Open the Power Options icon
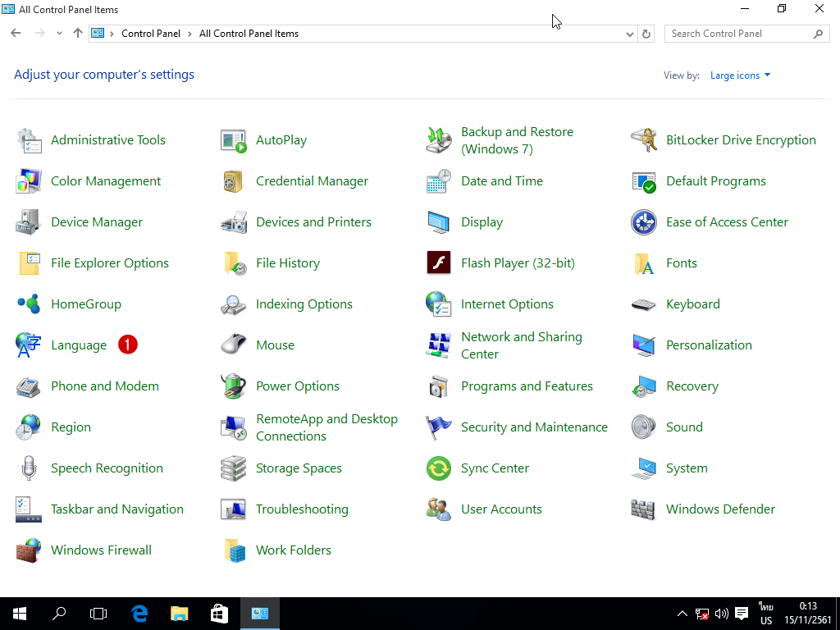The height and width of the screenshot is (630, 840). click(234, 386)
